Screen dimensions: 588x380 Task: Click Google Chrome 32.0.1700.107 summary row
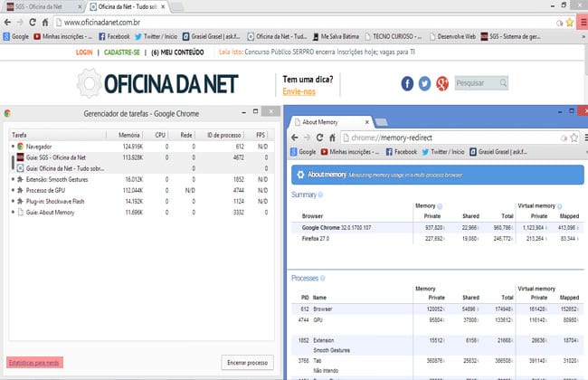[x=438, y=228]
